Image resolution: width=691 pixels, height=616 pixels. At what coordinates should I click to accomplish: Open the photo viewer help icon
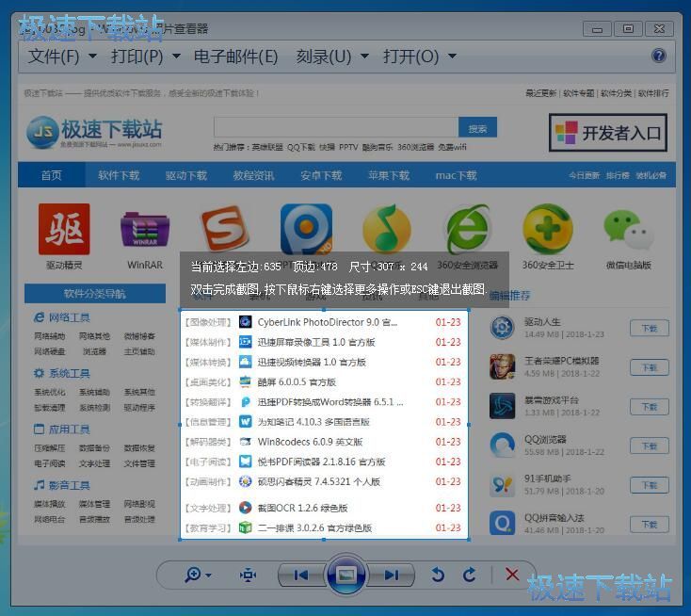(659, 56)
